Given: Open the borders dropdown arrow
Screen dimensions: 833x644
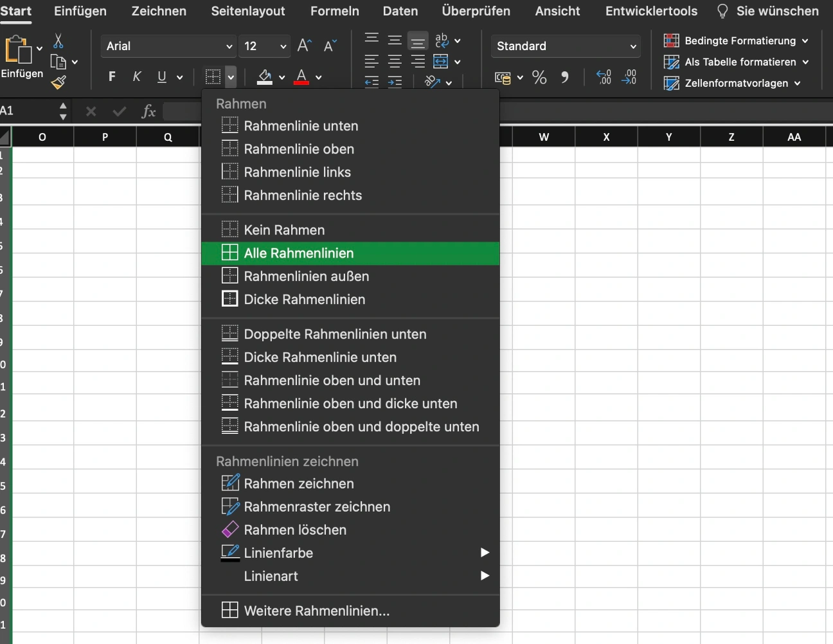Looking at the screenshot, I should tap(231, 77).
